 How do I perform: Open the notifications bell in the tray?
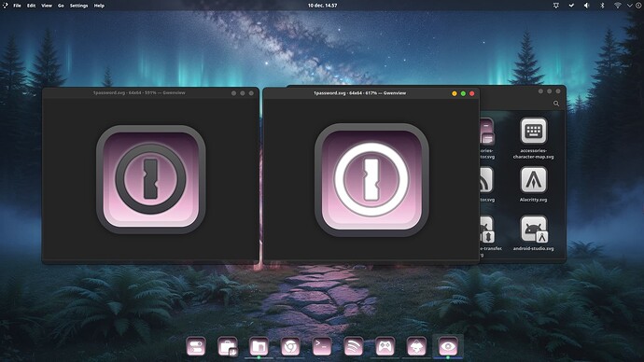(x=555, y=6)
